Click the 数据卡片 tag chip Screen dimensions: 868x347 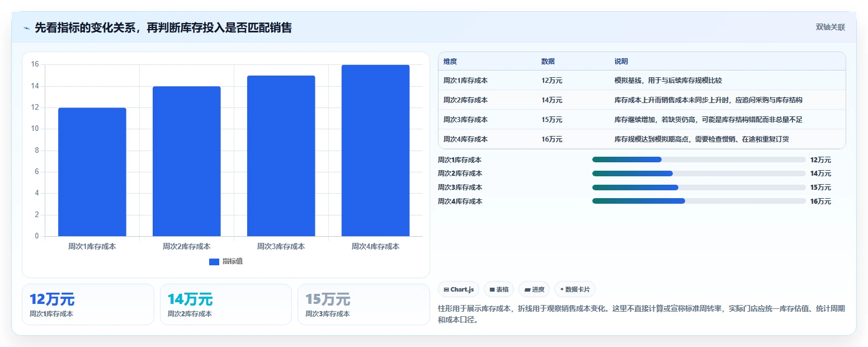pos(574,289)
